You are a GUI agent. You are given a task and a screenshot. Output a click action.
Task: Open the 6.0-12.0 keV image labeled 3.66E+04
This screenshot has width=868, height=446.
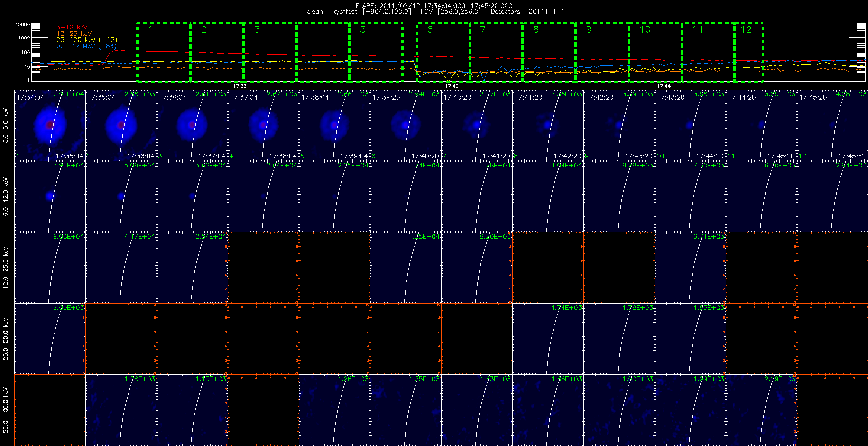(192, 196)
